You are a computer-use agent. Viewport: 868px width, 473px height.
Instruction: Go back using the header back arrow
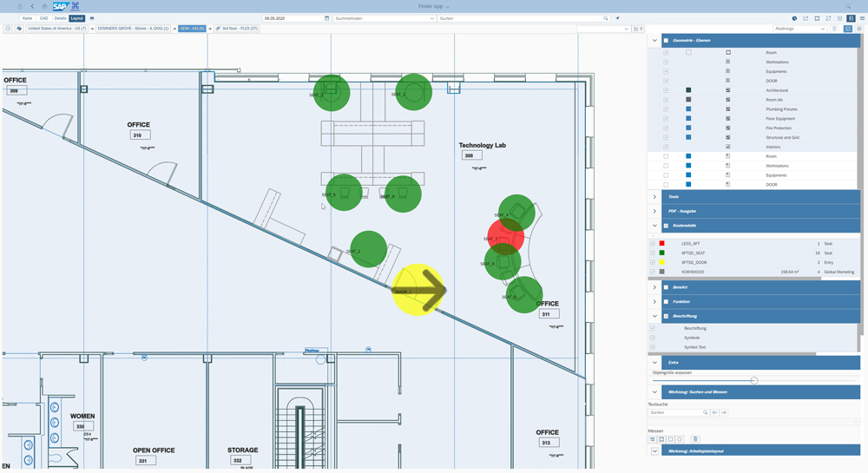(32, 6)
